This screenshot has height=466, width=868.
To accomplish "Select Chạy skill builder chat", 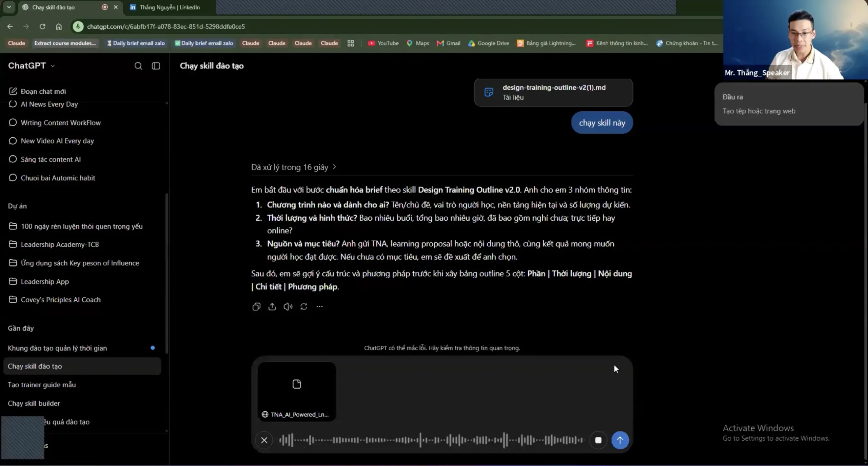I will [81, 403].
